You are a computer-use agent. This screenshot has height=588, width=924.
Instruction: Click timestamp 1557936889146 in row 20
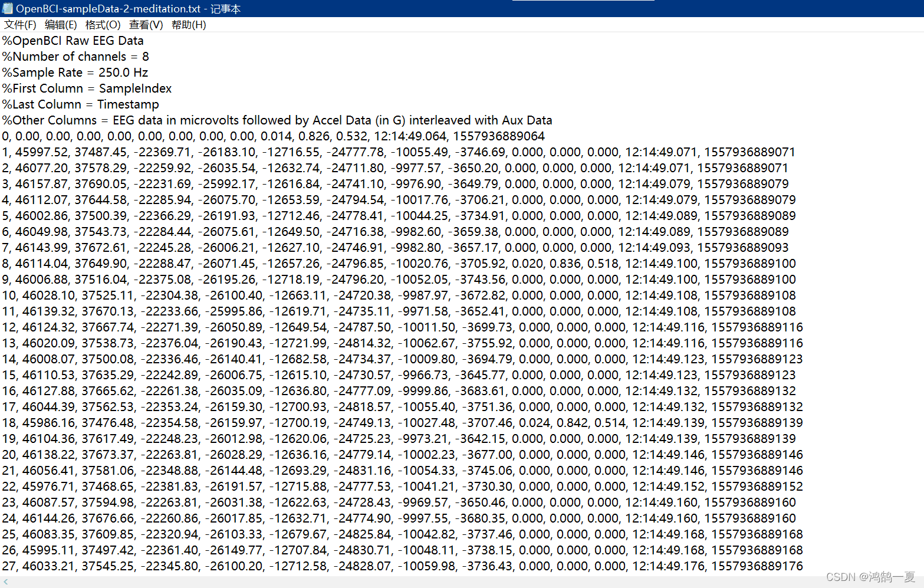(x=757, y=455)
